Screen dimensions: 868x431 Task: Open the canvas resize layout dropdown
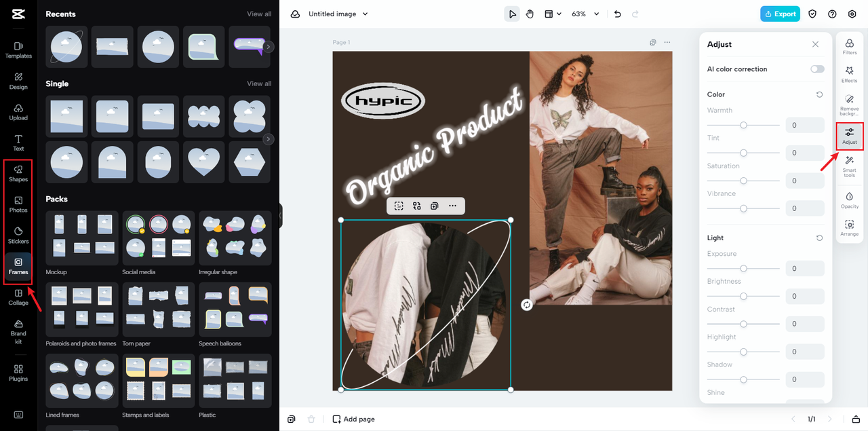553,14
